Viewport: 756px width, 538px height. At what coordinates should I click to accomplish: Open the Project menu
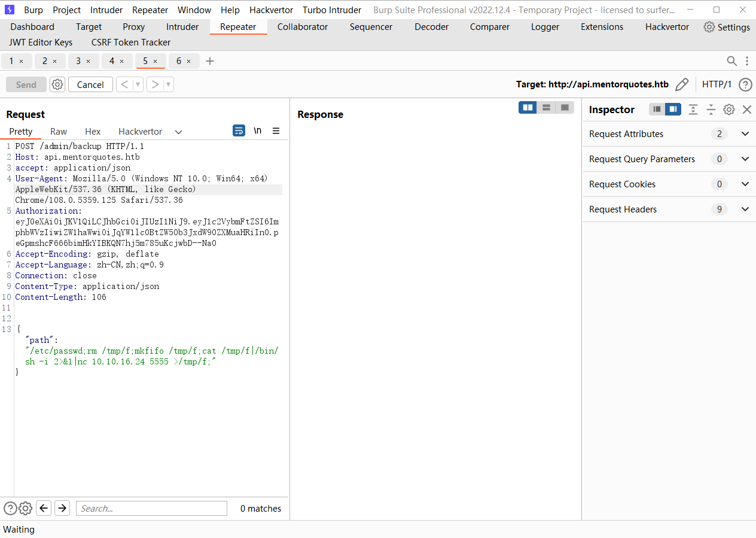click(x=66, y=10)
